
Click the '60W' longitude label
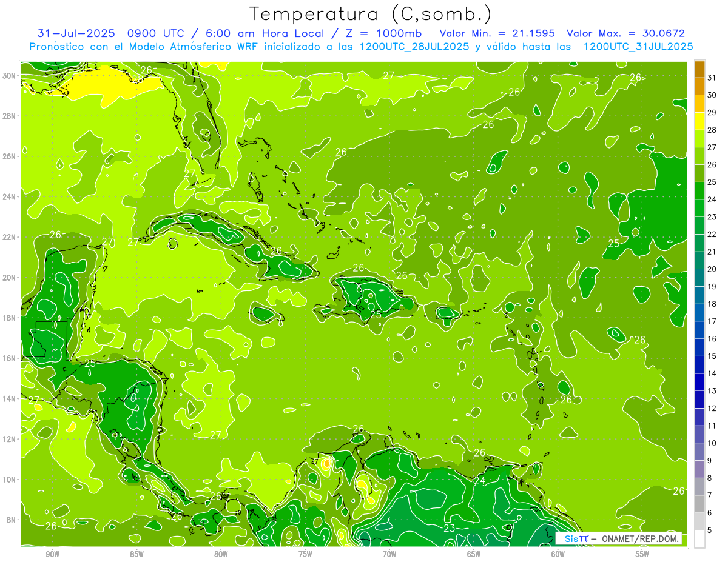[x=558, y=554]
